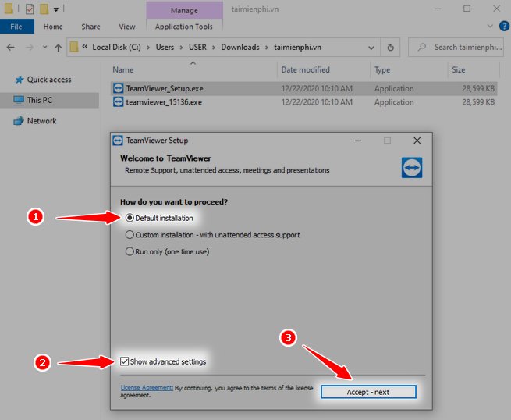This screenshot has height=420, width=511.
Task: Toggle Show advanced settings checkbox
Action: [163, 361]
